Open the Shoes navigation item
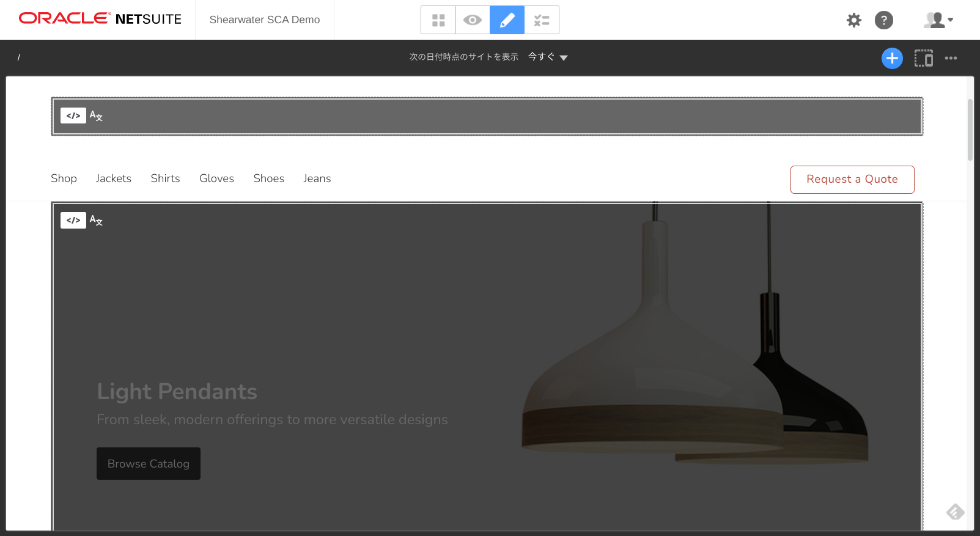Screen dimensions: 980x536 point(268,178)
